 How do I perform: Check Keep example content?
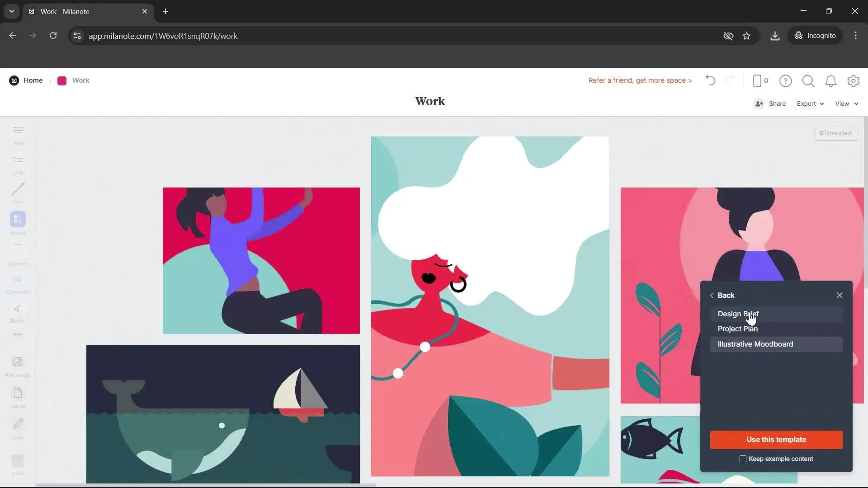(743, 459)
